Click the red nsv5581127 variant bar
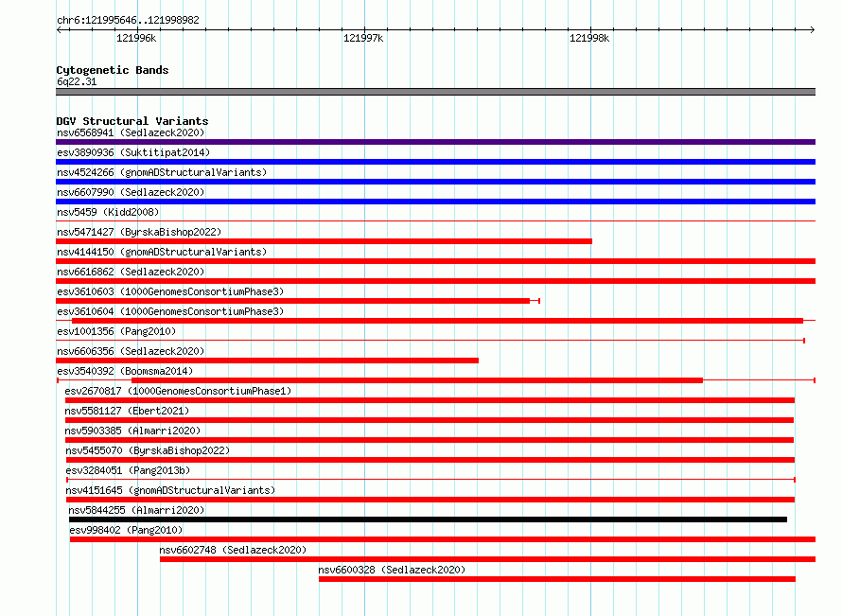Screen dimensions: 842x616 [x=430, y=420]
